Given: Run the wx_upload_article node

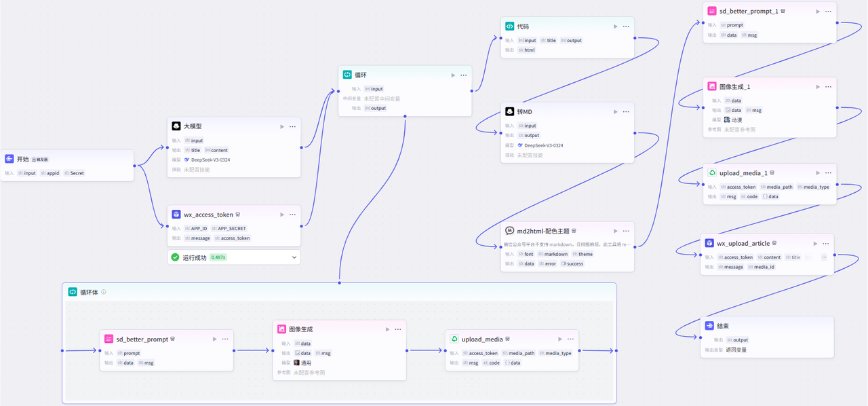Looking at the screenshot, I should pos(816,243).
